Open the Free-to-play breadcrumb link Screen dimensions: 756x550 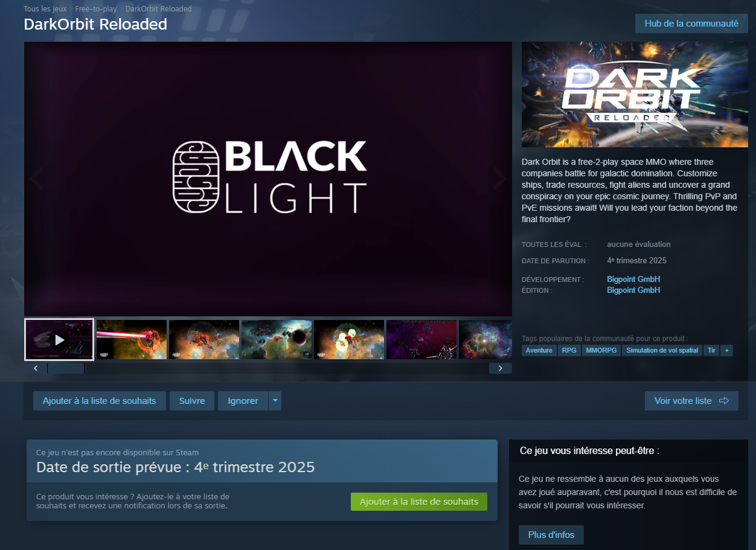[96, 9]
